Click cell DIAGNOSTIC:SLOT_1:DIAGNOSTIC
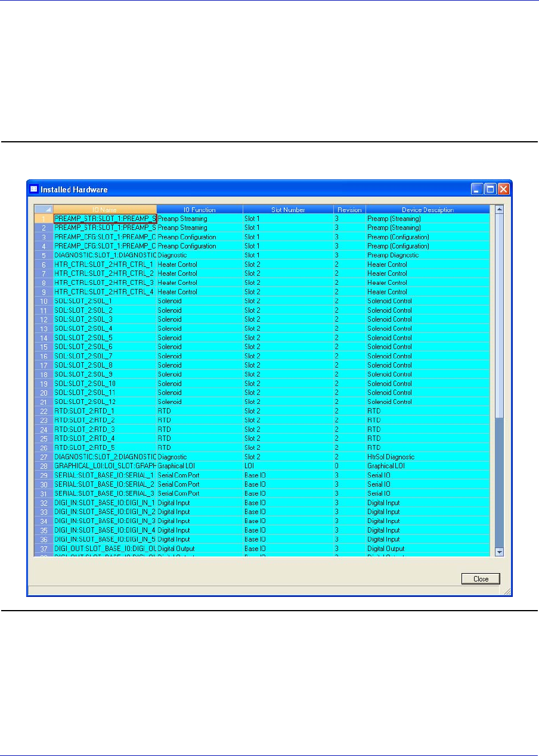This screenshot has height=756, width=539. point(105,255)
